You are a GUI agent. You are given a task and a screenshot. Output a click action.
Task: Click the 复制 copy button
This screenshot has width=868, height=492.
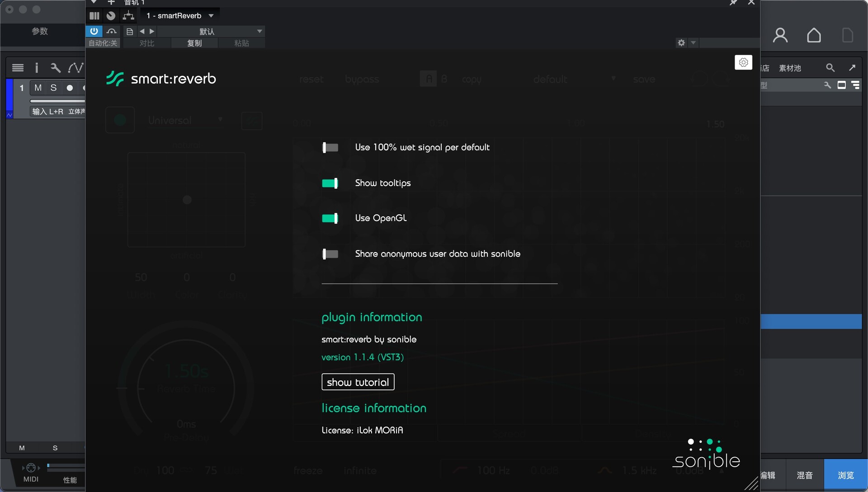pyautogui.click(x=194, y=43)
